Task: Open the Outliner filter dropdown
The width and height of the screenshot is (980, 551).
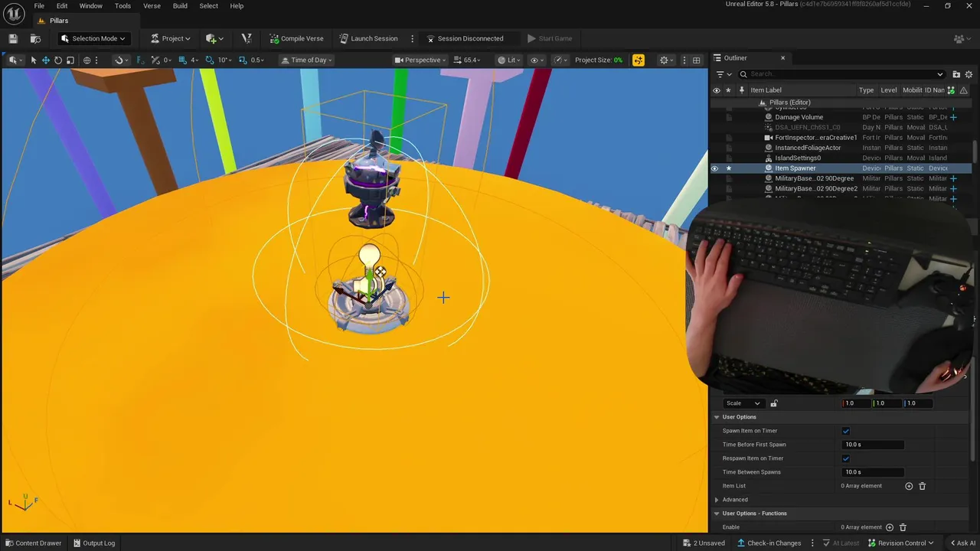Action: 723,74
